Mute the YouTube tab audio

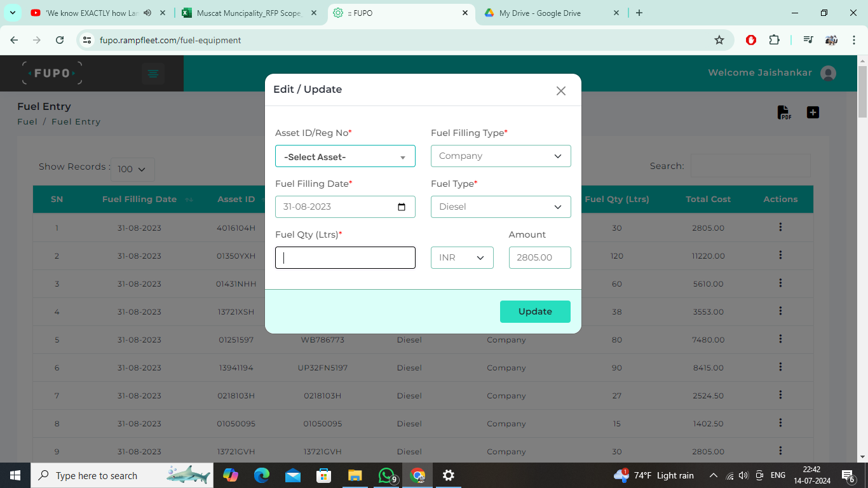point(147,13)
